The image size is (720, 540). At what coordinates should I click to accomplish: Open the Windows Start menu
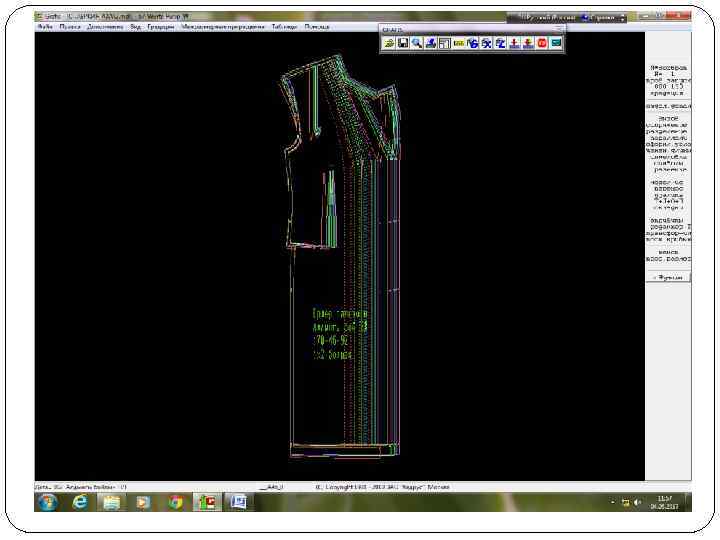coord(48,502)
